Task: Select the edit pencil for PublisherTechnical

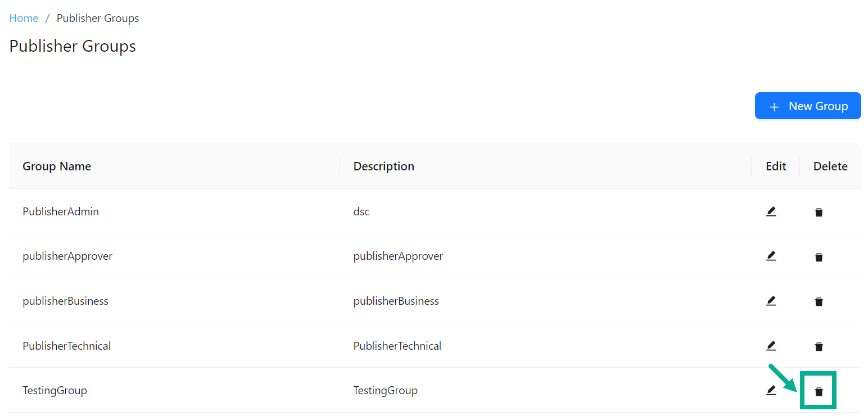Action: click(x=771, y=346)
